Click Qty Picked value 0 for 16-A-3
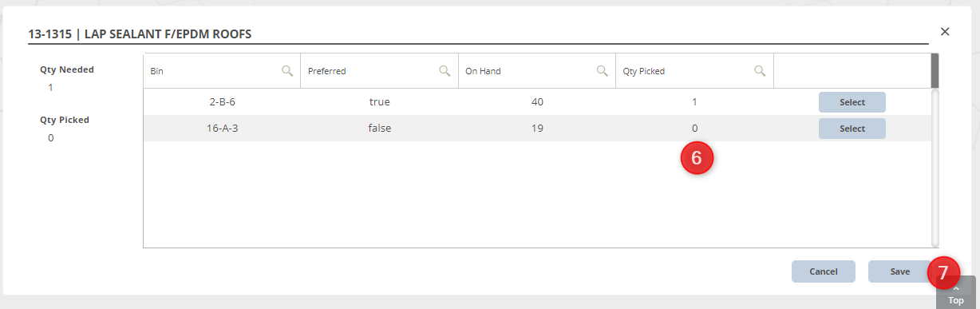The image size is (980, 309). 695,128
